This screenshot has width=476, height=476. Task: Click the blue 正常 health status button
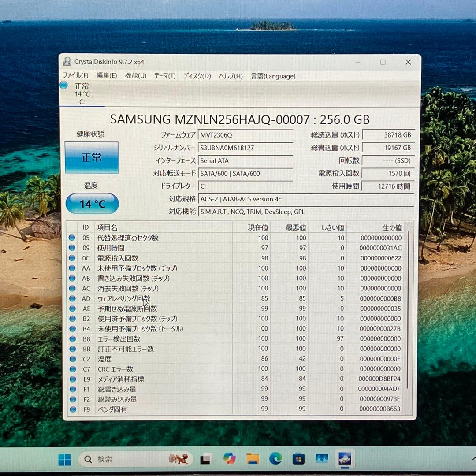92,158
